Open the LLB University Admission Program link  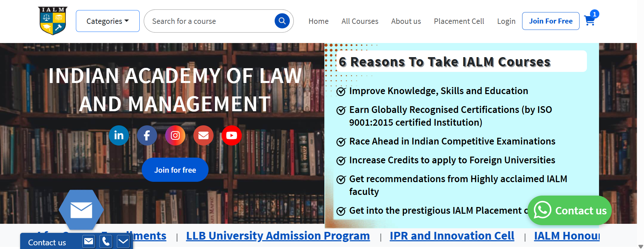click(278, 236)
